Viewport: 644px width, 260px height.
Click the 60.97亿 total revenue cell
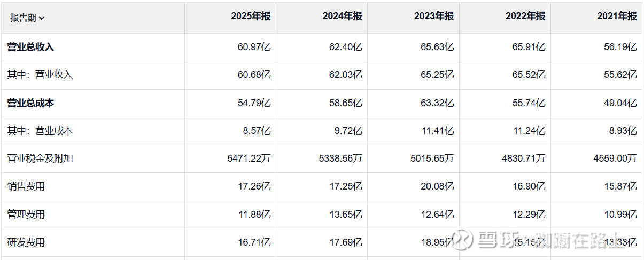click(x=254, y=47)
